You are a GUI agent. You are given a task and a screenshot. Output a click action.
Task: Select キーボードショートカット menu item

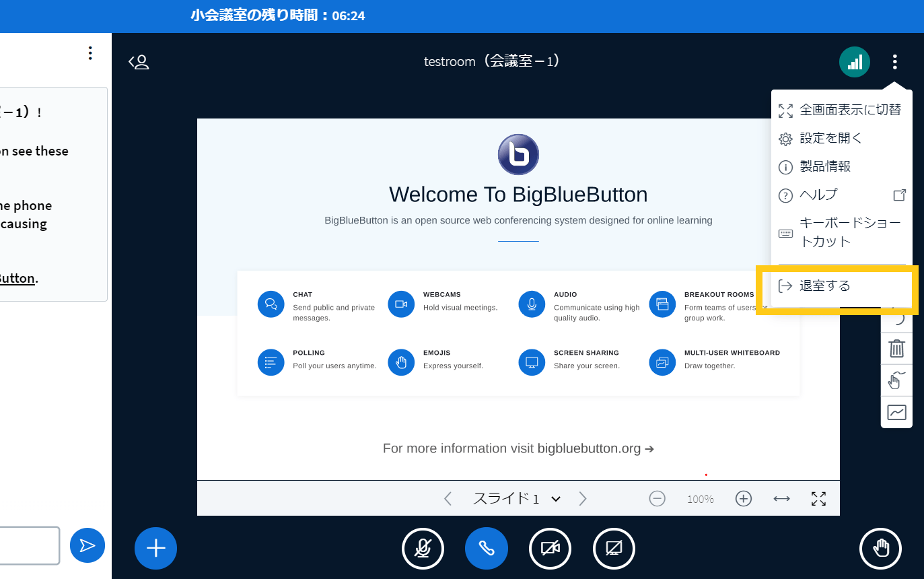[842, 232]
